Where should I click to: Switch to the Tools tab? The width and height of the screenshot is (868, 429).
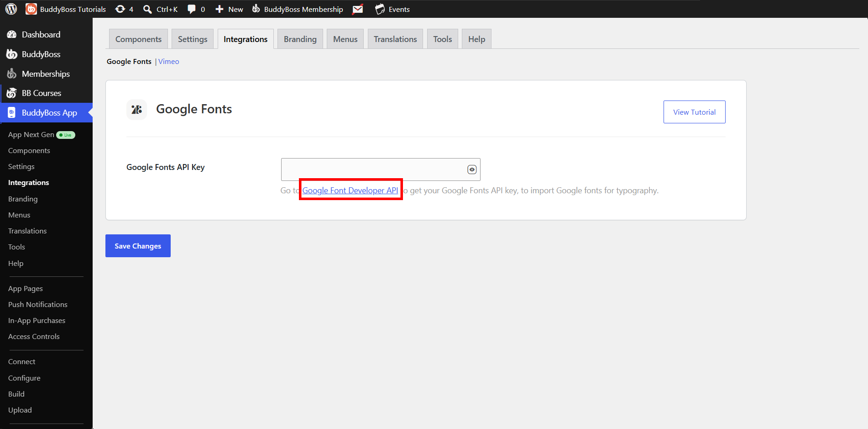point(443,39)
